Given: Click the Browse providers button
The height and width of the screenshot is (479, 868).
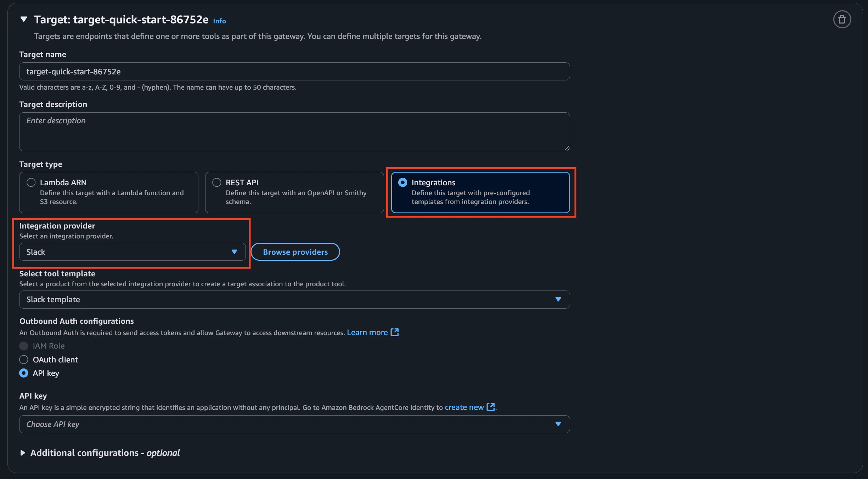Looking at the screenshot, I should pyautogui.click(x=295, y=252).
